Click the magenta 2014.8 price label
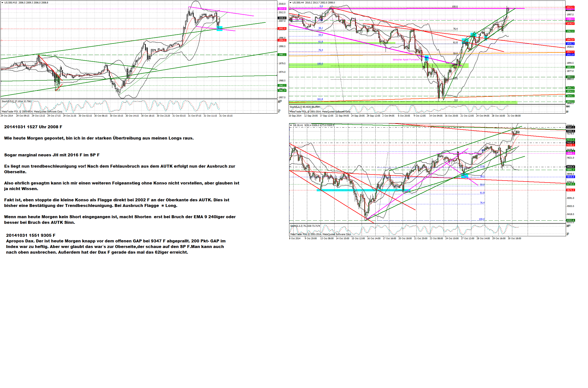The height and width of the screenshot is (388, 588). (x=282, y=9)
